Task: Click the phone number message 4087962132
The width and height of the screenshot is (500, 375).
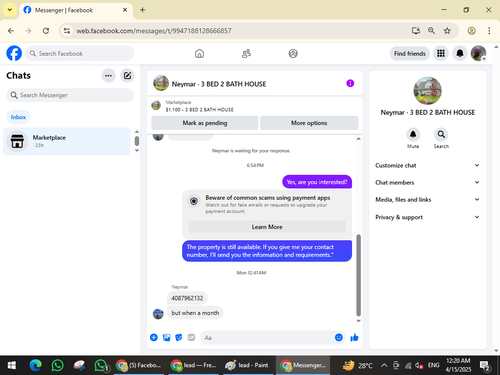Action: tap(187, 298)
